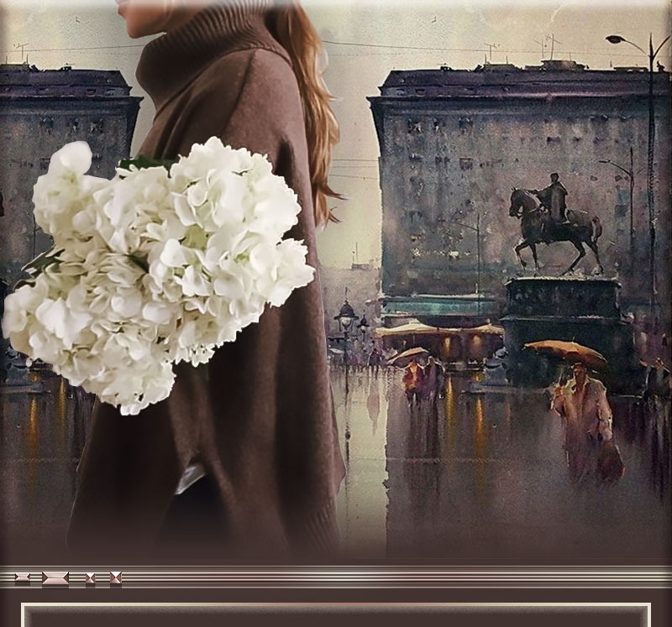The width and height of the screenshot is (672, 627).
Task: Click the ornate street lamp in the square
Action: tap(345, 319)
